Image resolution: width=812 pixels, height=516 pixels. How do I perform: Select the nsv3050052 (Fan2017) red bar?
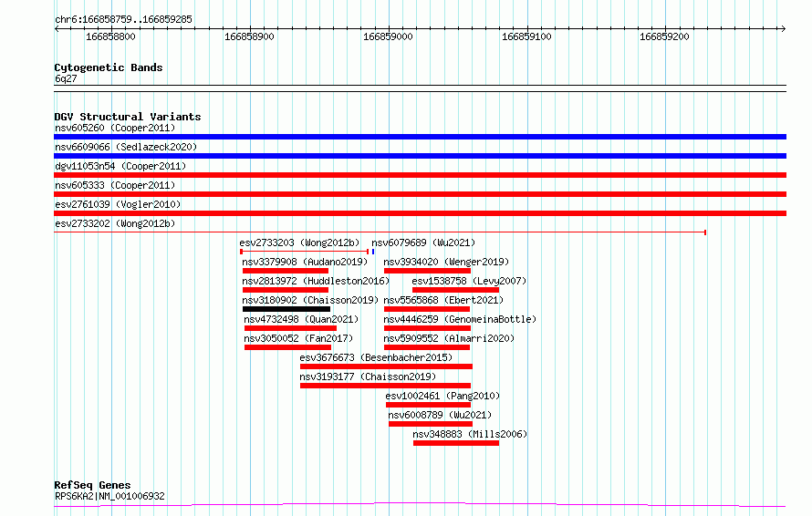[x=288, y=347]
